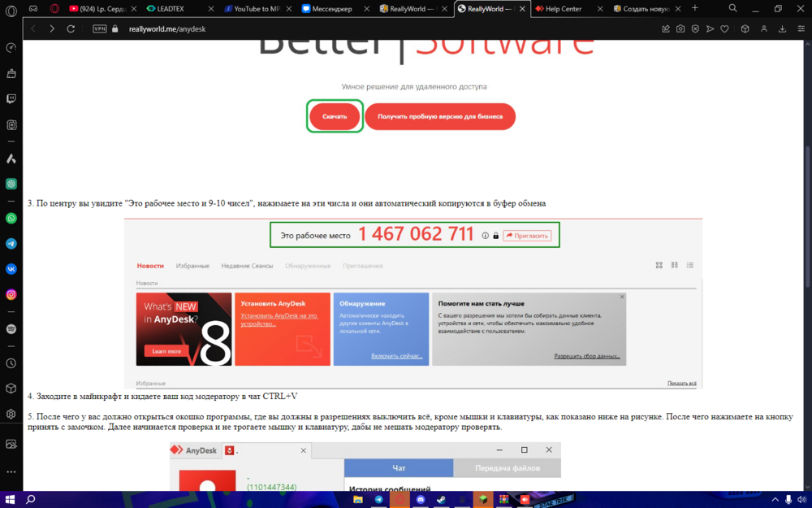Click the Разрешить сбор данных link
Image resolution: width=812 pixels, height=508 pixels.
[587, 356]
